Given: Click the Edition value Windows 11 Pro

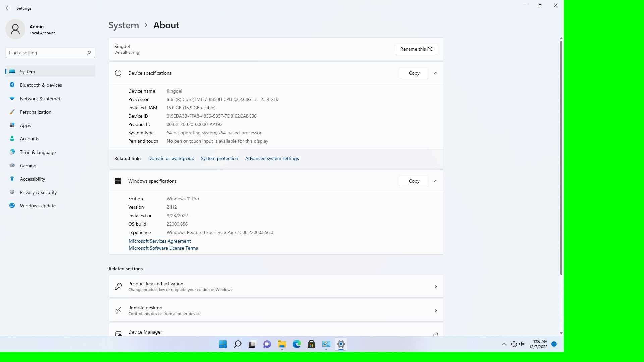Looking at the screenshot, I should tap(183, 199).
